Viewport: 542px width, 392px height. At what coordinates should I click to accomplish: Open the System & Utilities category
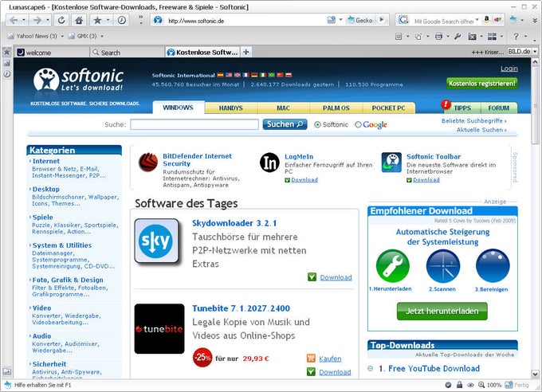pyautogui.click(x=62, y=245)
